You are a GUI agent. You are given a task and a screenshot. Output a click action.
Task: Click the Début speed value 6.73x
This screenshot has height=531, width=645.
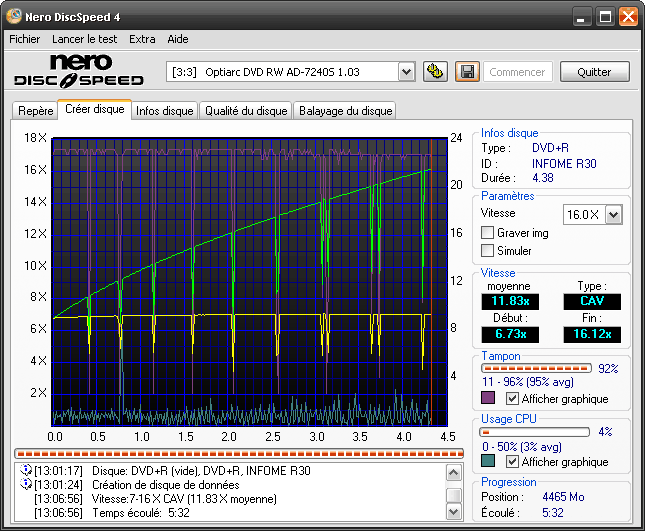[x=510, y=334]
